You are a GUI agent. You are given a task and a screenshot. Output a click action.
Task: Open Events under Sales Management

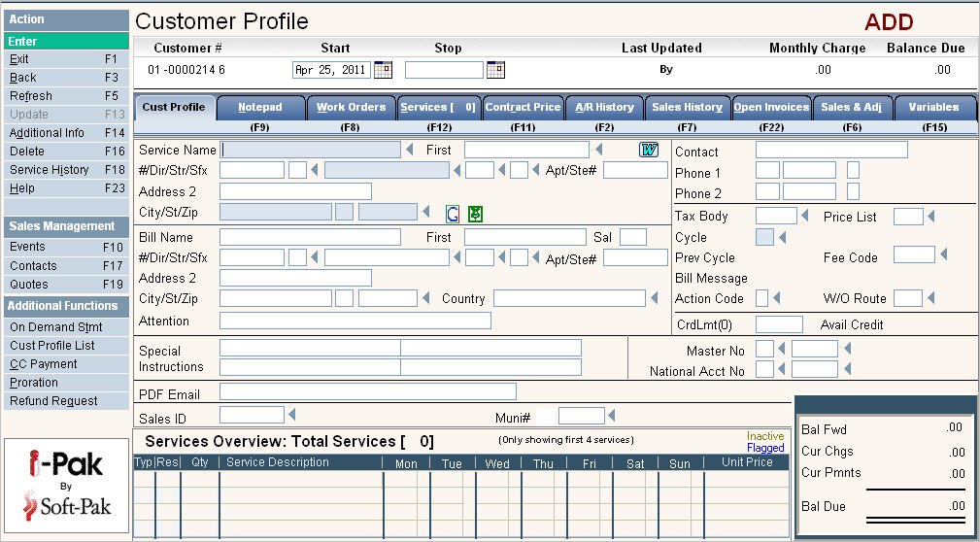(x=66, y=247)
